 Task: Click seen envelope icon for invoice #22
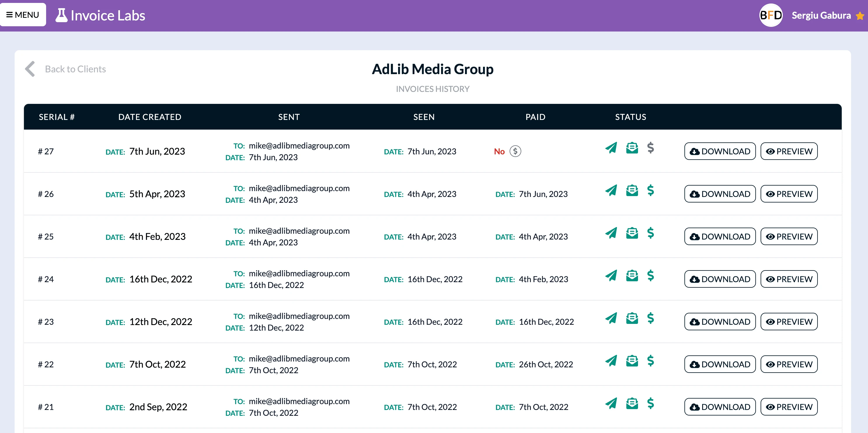point(632,361)
